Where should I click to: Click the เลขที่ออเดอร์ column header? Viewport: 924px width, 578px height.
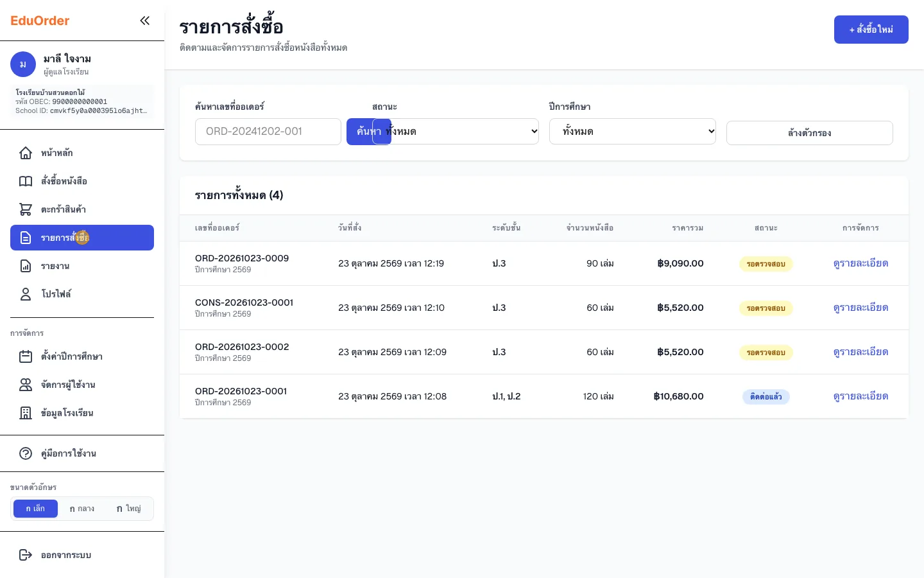(x=217, y=228)
